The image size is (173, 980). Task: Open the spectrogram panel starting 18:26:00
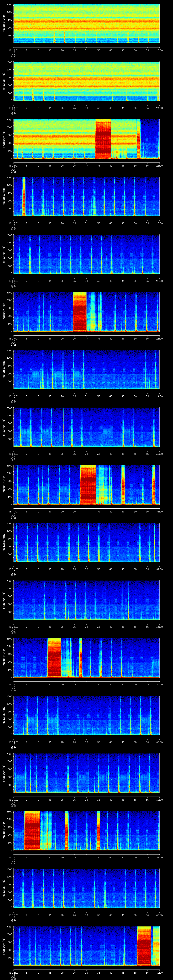(87, 255)
